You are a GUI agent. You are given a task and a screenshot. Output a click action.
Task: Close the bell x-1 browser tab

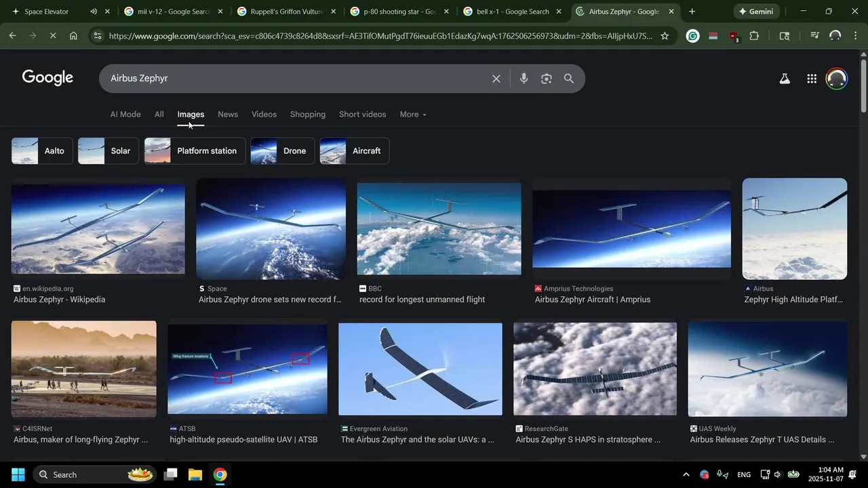(x=558, y=12)
